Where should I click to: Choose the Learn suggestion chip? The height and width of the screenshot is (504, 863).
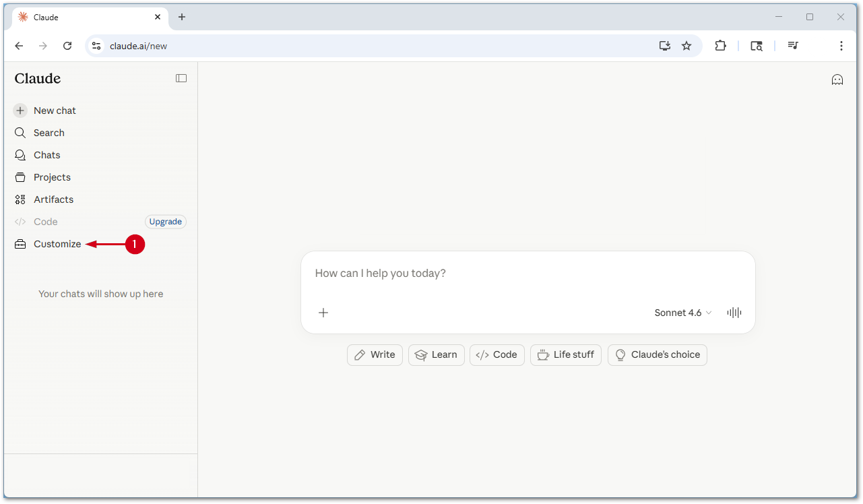(x=437, y=354)
